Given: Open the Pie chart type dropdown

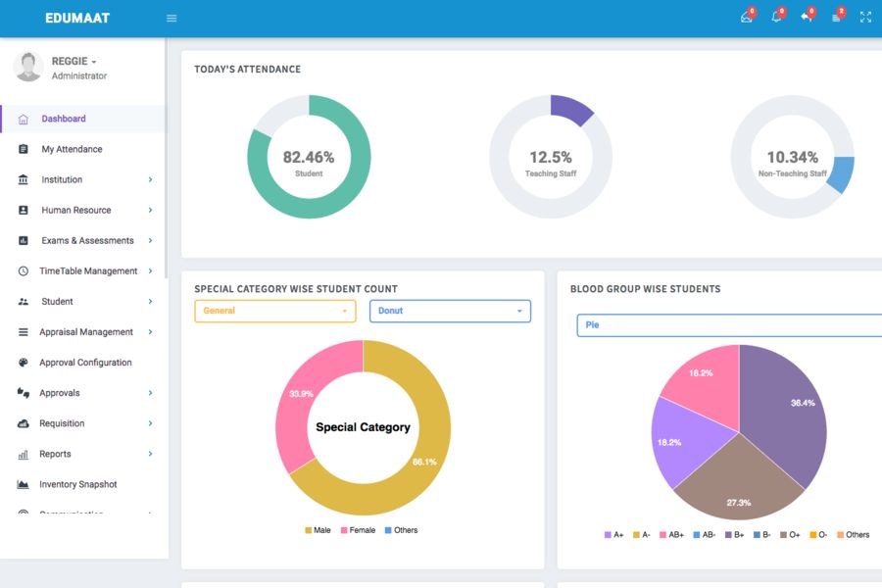Looking at the screenshot, I should pos(729,325).
